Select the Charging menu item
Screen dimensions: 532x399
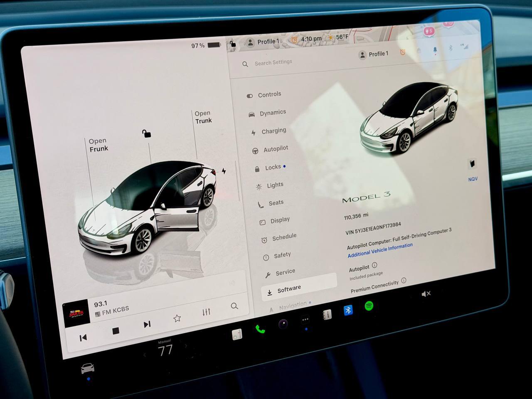click(273, 131)
